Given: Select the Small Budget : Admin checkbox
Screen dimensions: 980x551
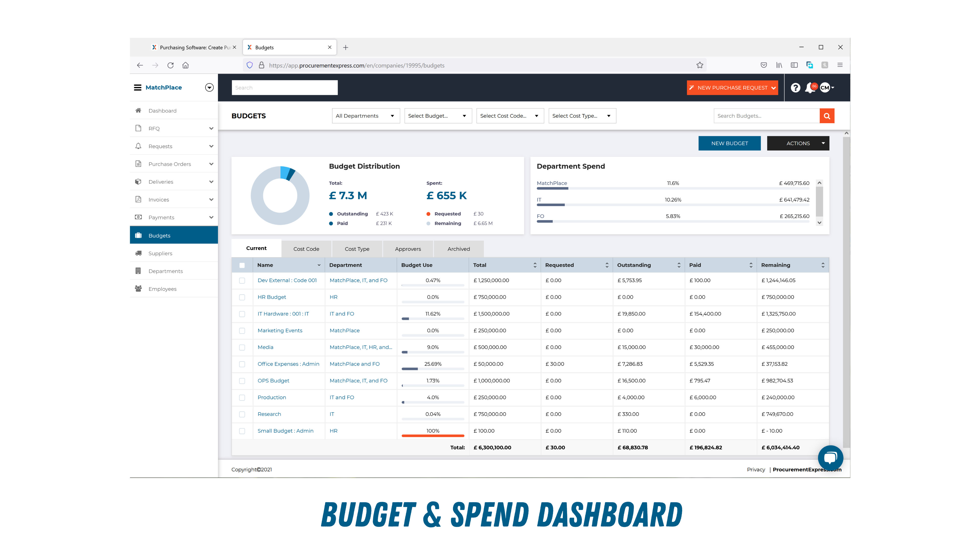Looking at the screenshot, I should [242, 431].
